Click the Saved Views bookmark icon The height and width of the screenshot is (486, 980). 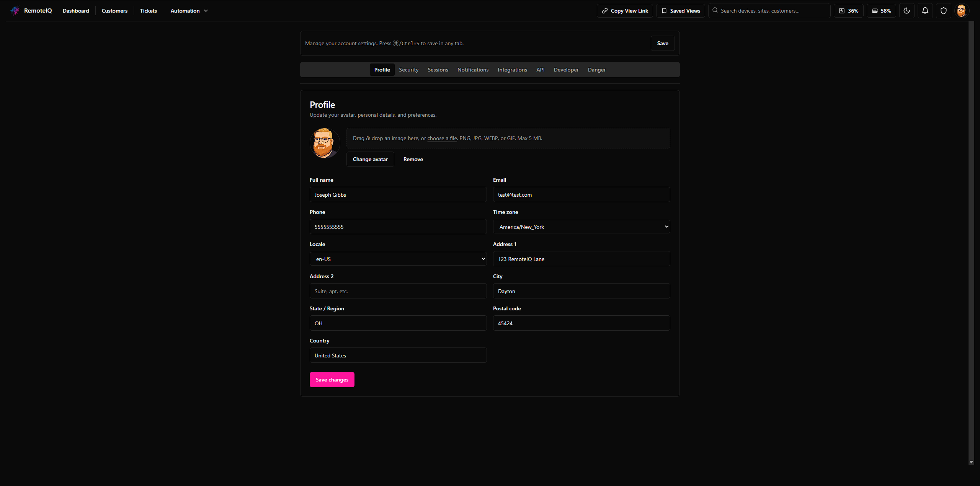pos(665,10)
